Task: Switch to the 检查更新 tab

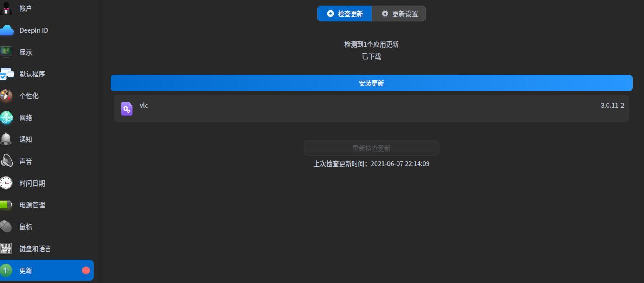Action: 345,14
